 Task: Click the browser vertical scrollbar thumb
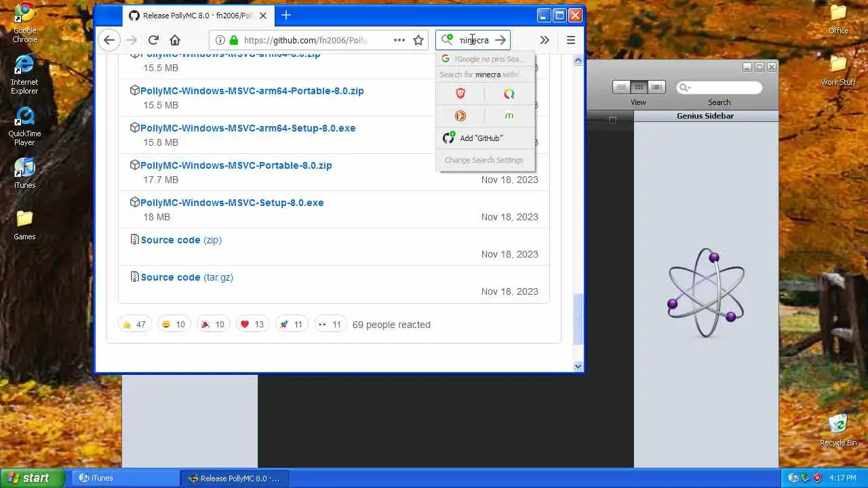click(x=578, y=319)
